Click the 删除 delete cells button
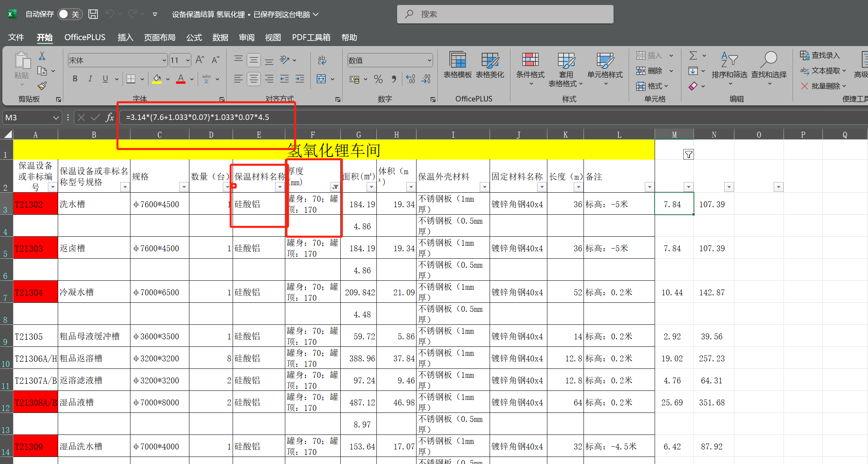 (650, 71)
